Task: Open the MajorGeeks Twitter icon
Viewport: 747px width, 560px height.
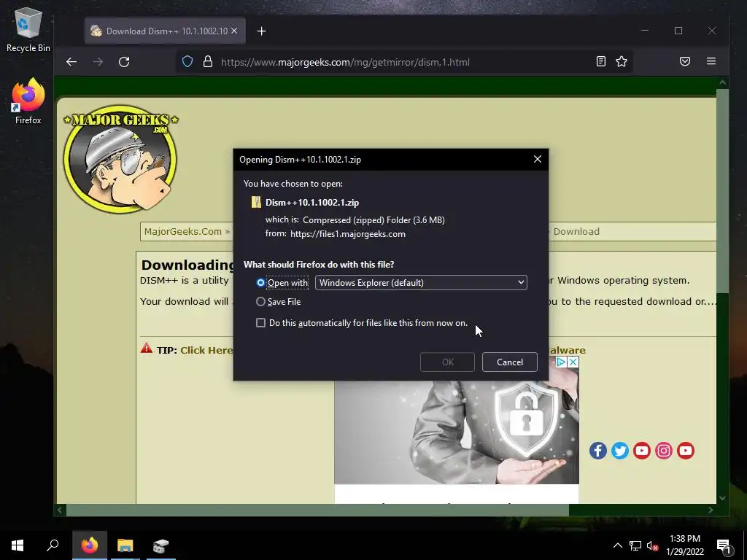Action: [x=620, y=451]
